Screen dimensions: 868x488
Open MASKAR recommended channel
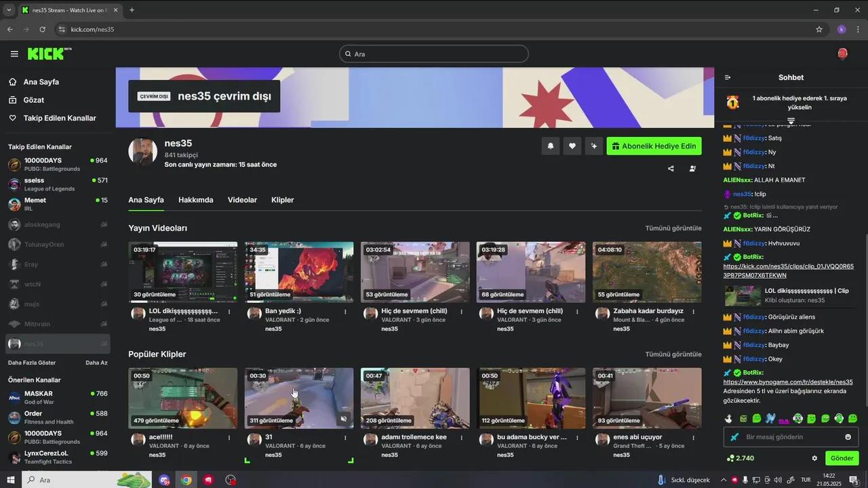coord(58,397)
